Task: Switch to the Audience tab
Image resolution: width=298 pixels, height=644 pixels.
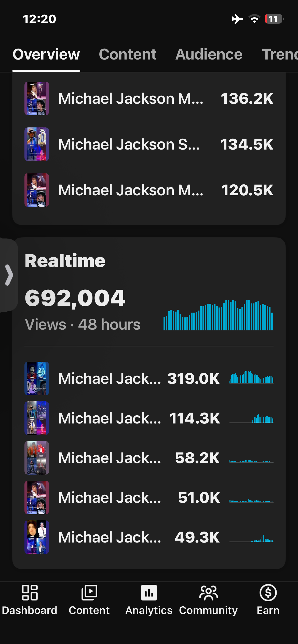Action: tap(209, 54)
